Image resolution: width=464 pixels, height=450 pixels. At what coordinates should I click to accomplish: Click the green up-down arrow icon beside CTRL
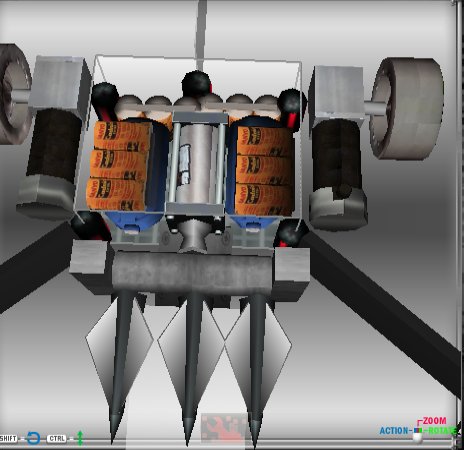(x=80, y=438)
